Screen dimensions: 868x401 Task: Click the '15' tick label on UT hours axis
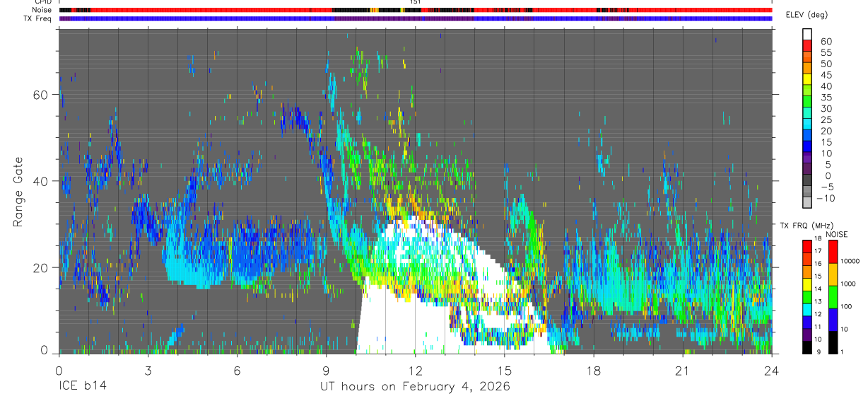pyautogui.click(x=505, y=371)
